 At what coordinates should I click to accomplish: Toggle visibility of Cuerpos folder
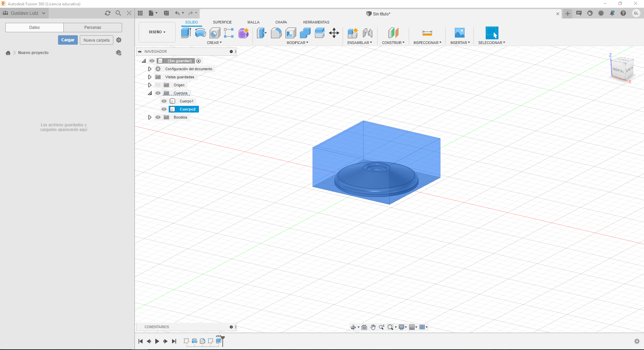(x=158, y=93)
